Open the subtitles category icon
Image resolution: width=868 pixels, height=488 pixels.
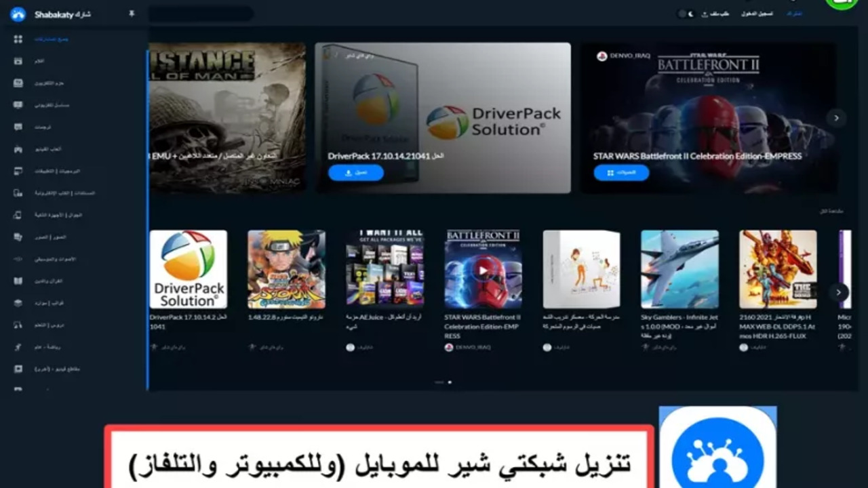18,127
